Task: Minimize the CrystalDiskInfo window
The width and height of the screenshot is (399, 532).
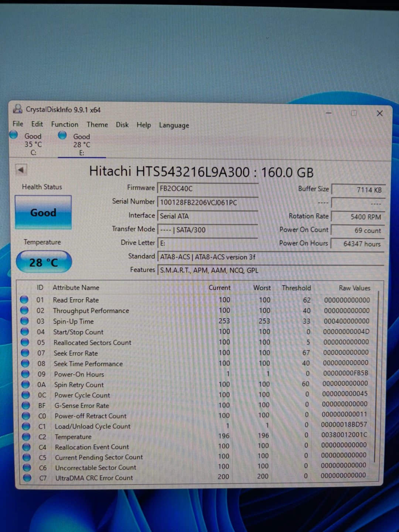Action: tap(328, 113)
